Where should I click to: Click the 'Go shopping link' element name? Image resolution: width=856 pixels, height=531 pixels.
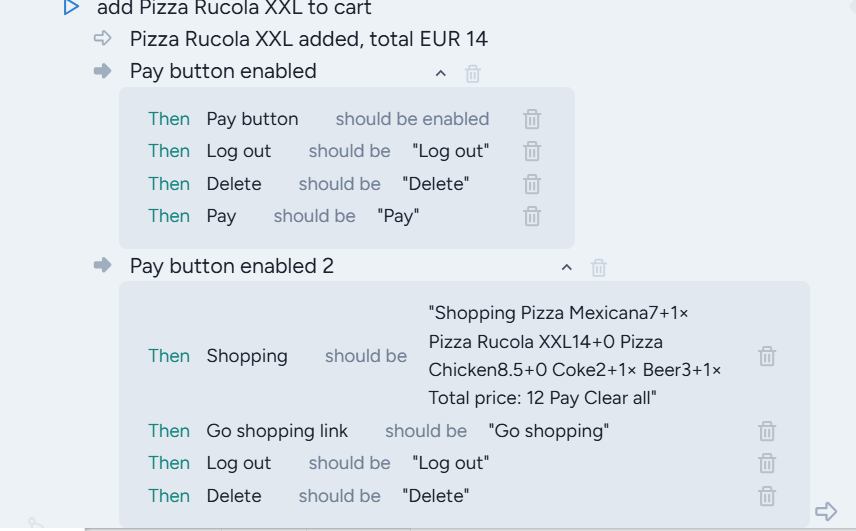pos(277,431)
